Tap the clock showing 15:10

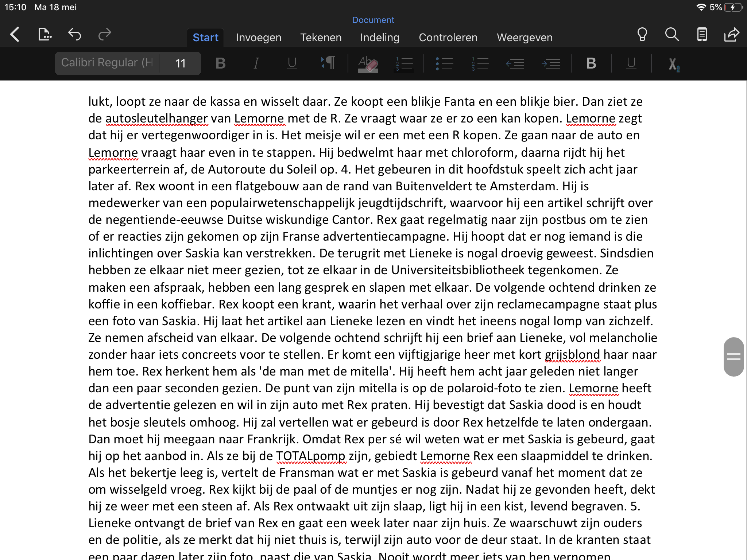click(x=15, y=7)
